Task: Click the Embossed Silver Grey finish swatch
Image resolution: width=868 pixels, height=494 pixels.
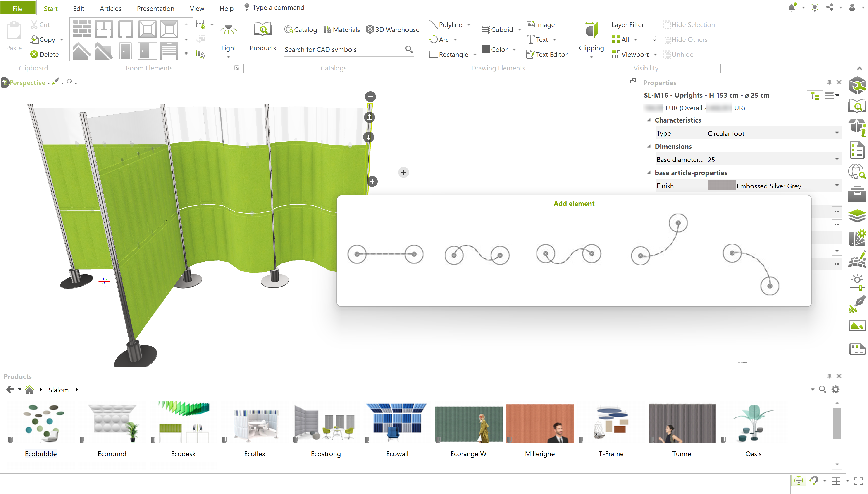Action: pyautogui.click(x=721, y=186)
